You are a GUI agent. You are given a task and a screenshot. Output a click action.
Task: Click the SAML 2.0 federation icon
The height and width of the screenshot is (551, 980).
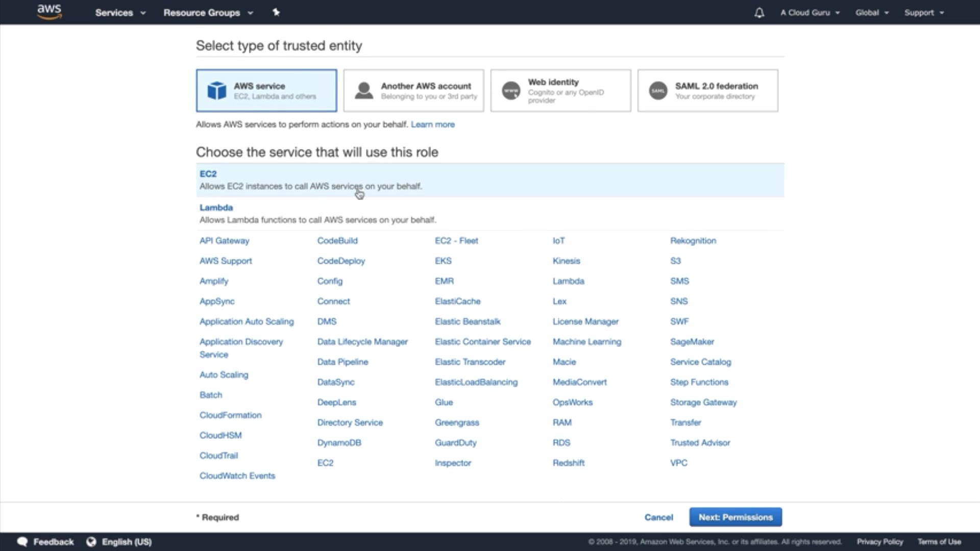point(658,91)
